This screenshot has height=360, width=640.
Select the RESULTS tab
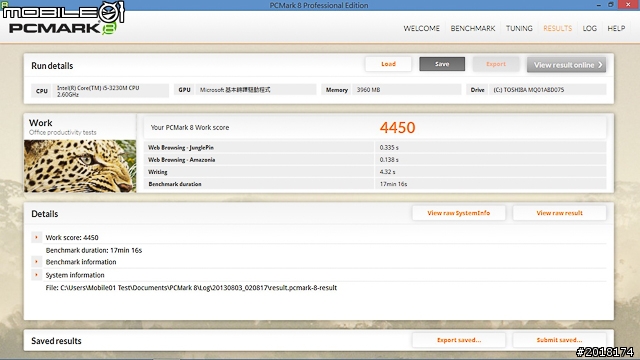[558, 28]
